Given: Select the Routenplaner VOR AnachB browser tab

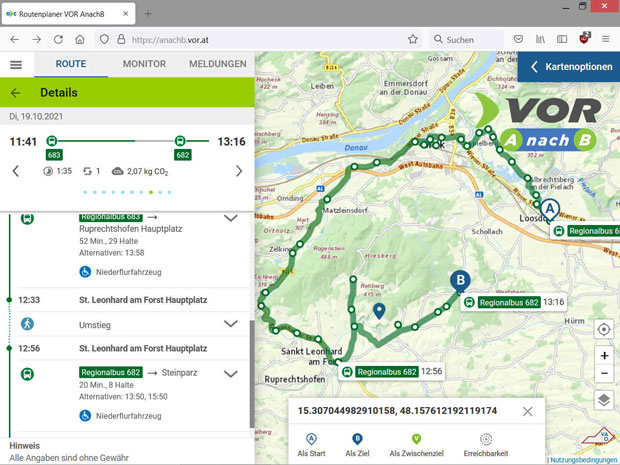Looking at the screenshot, I should (x=69, y=14).
